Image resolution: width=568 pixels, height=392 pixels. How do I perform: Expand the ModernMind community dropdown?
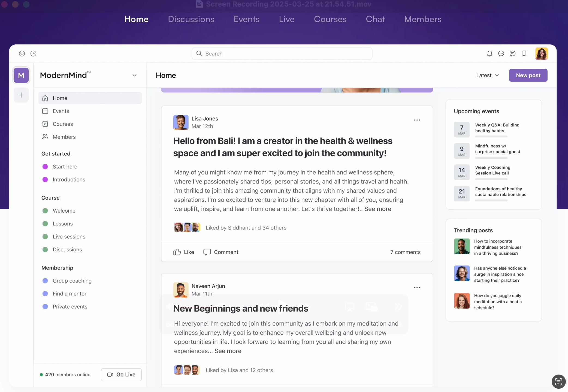tap(134, 76)
